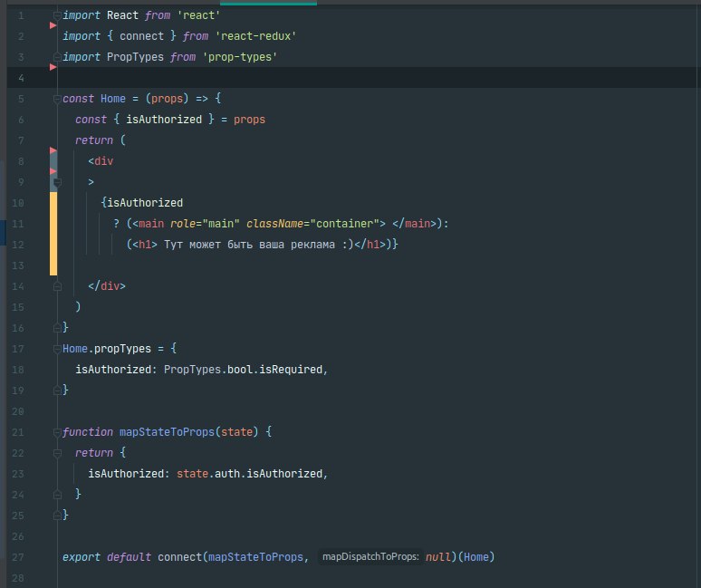Click the role="main" attribute on line 11
701x588 pixels.
pos(205,224)
